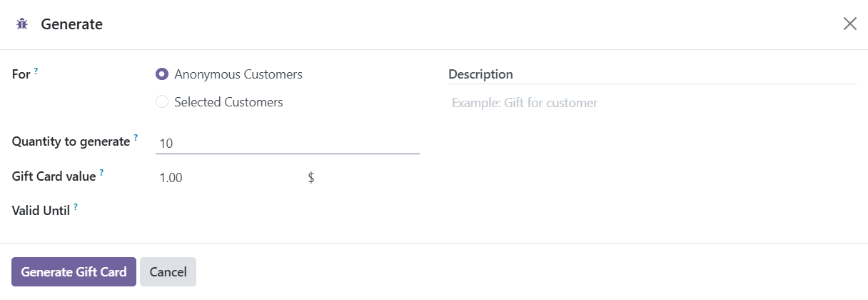Screen dimensions: 868x300
Task: Show help tooltip for Gift Card value
Action: pos(101,172)
